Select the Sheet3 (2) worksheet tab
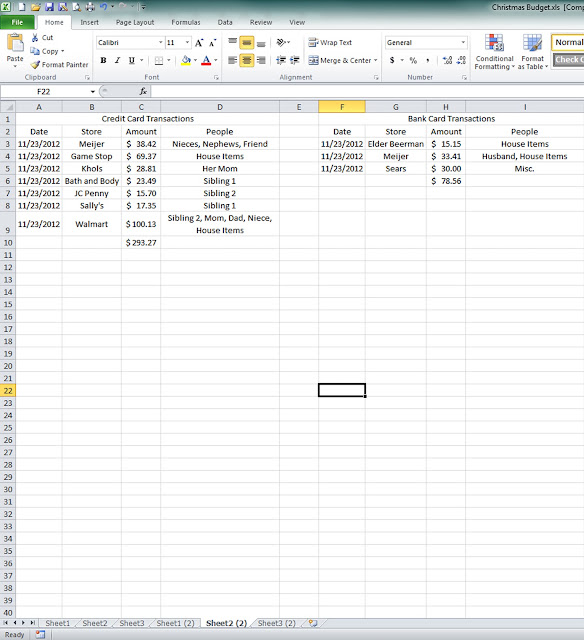The width and height of the screenshot is (584, 640). [x=276, y=623]
